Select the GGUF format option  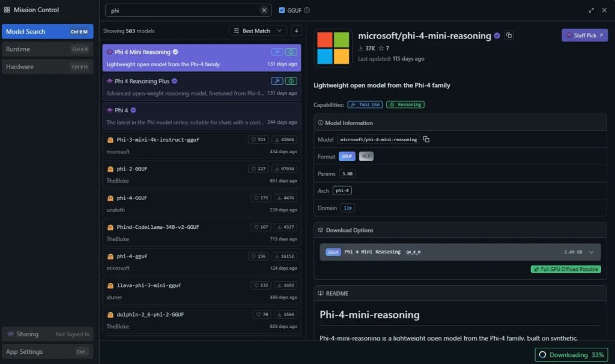347,156
